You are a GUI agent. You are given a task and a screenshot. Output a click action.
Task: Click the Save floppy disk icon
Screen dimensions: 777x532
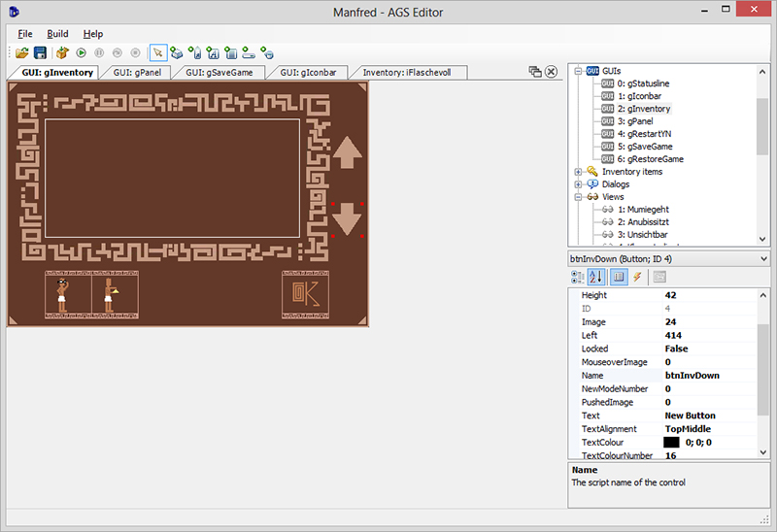[41, 52]
